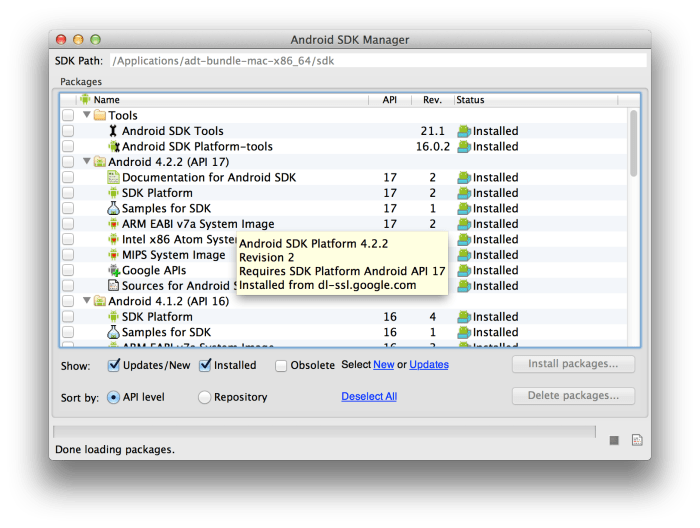Click the Delete packages... button
The height and width of the screenshot is (528, 700).
(573, 396)
